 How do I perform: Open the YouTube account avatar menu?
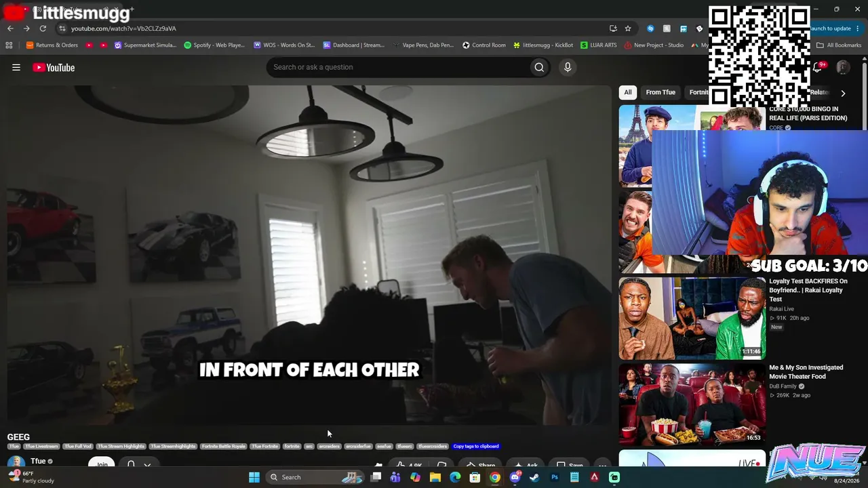tap(843, 67)
